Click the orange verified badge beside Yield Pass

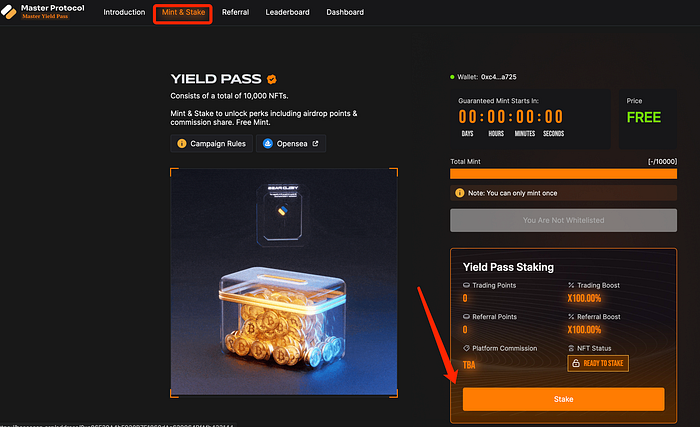[271, 79]
